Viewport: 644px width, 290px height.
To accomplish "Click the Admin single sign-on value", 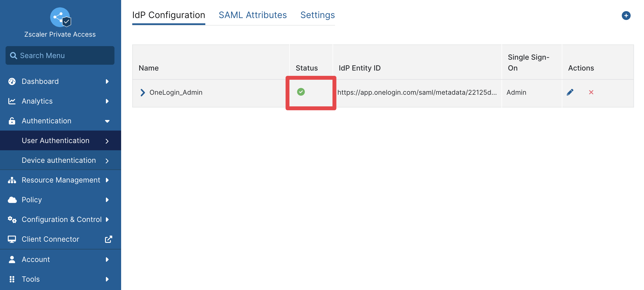I will [x=516, y=92].
